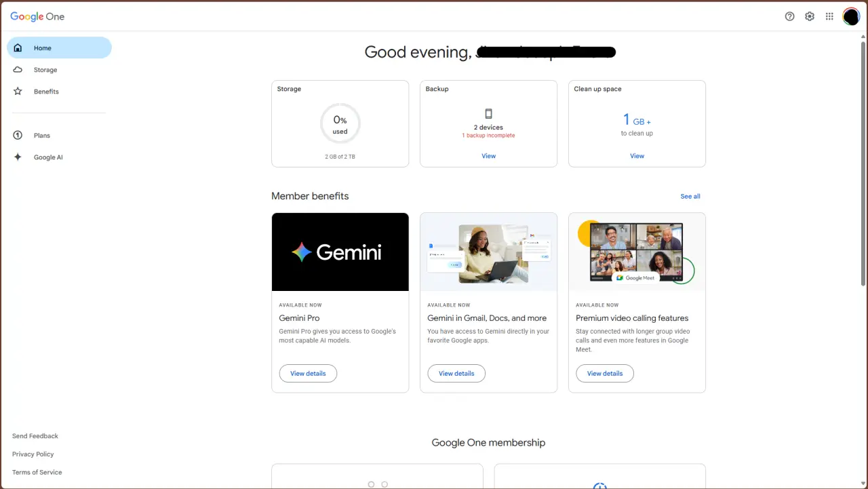This screenshot has width=868, height=489.
Task: Open the Terms of Service link
Action: 37,473
